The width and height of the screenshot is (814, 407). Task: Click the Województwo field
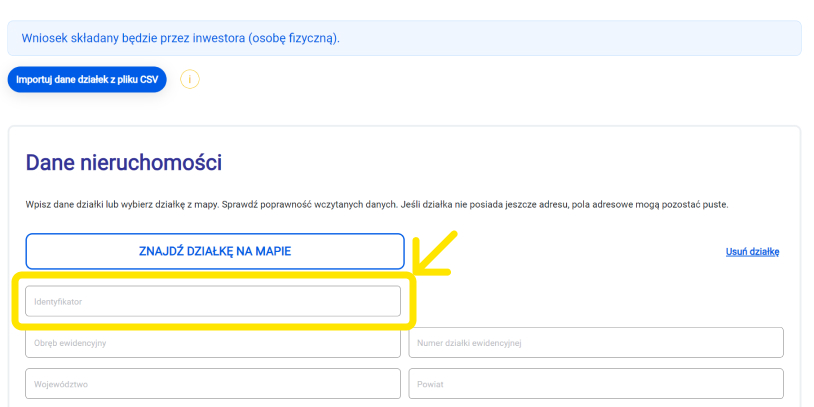[x=212, y=383]
